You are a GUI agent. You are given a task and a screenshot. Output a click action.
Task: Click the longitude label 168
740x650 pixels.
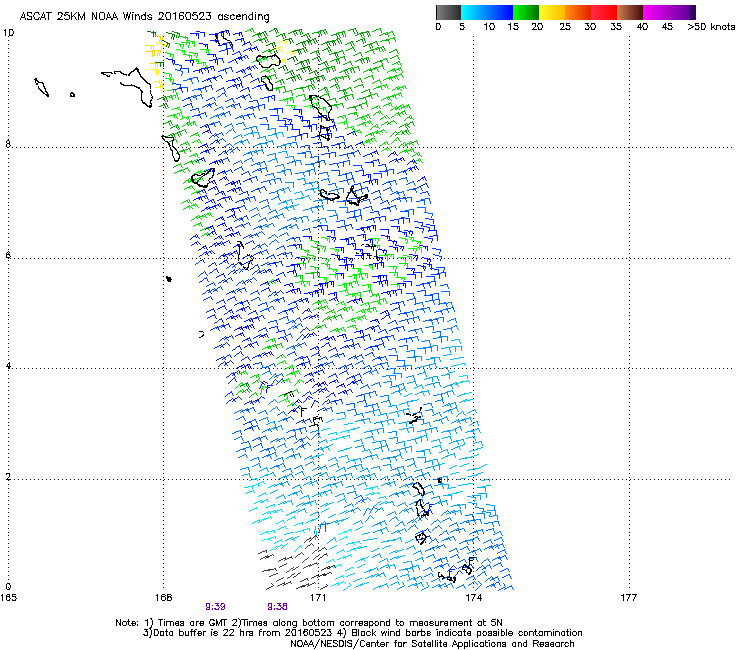tap(163, 598)
